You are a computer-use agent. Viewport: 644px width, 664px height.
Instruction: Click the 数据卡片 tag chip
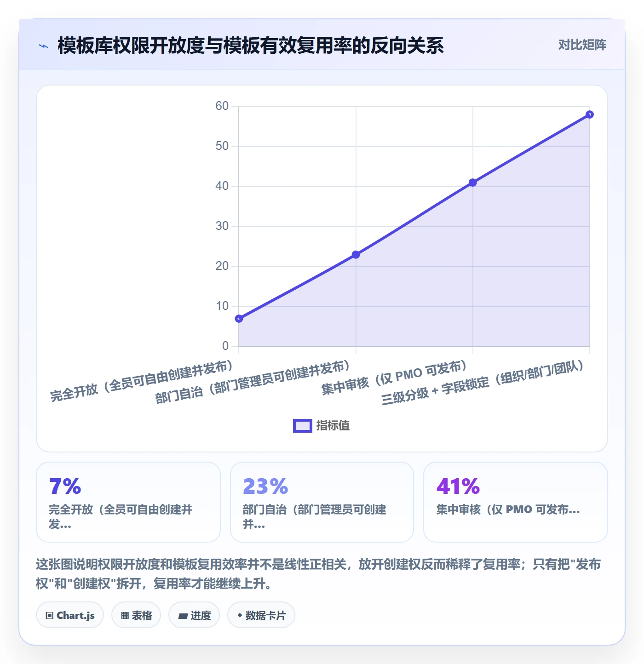pyautogui.click(x=261, y=615)
